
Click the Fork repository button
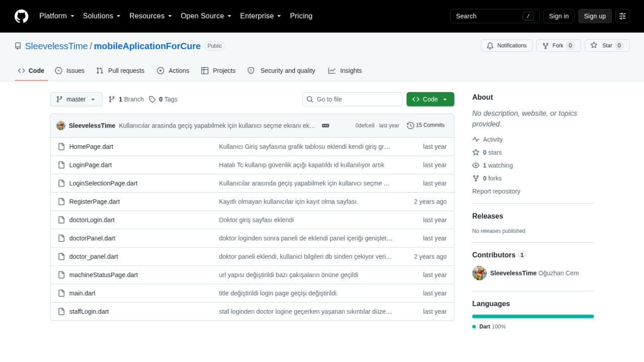pos(558,46)
